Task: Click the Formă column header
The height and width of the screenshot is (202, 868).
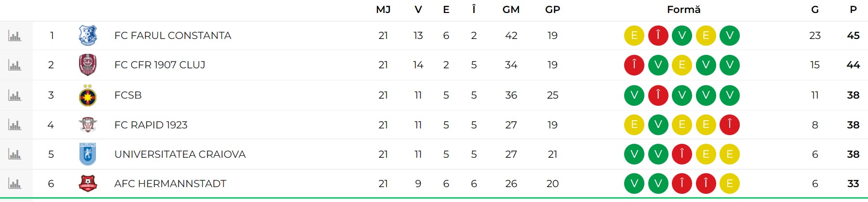Action: 683,10
